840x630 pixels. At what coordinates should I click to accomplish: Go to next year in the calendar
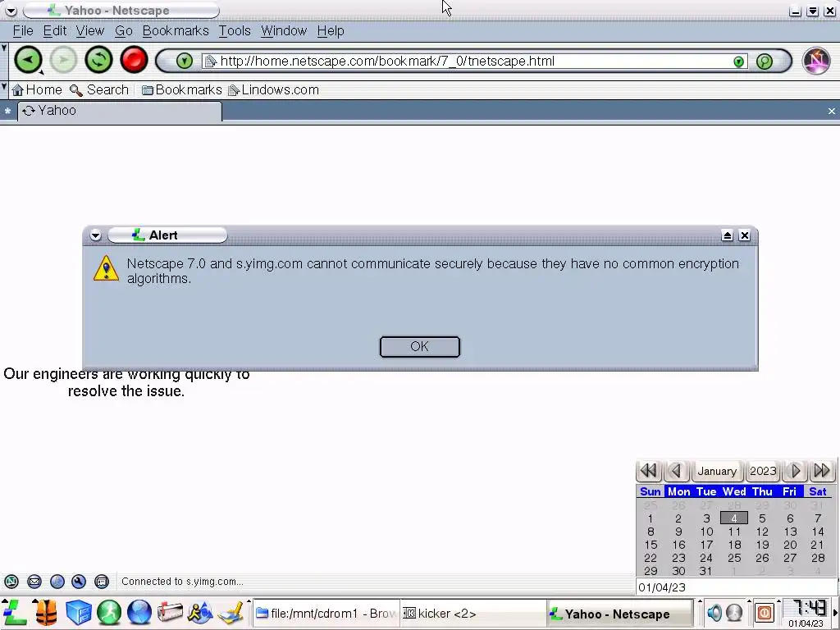tap(822, 471)
